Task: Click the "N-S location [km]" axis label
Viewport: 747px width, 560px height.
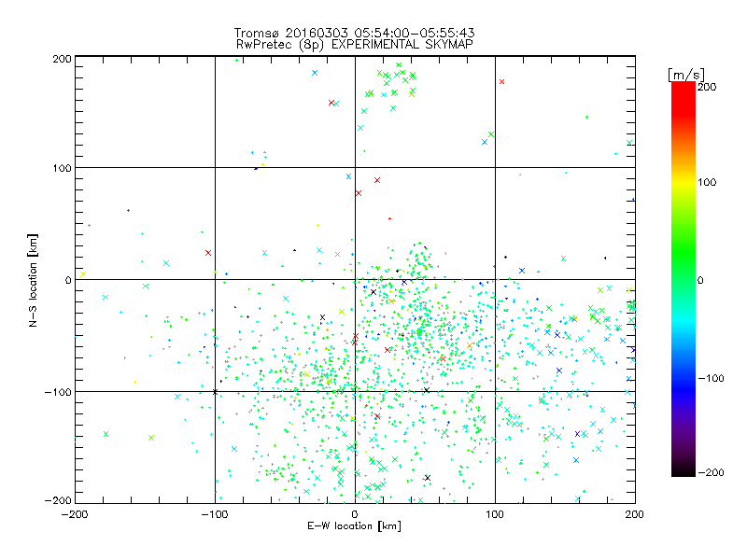Action: coord(33,280)
